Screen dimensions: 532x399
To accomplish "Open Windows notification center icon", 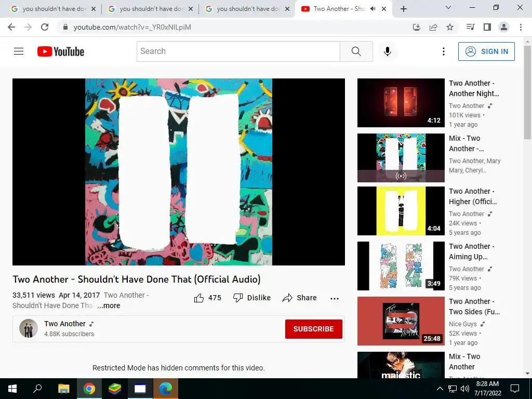I will [515, 389].
